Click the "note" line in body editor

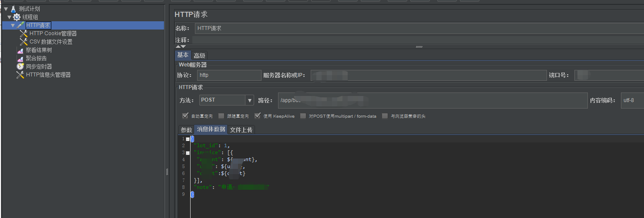tap(231, 187)
